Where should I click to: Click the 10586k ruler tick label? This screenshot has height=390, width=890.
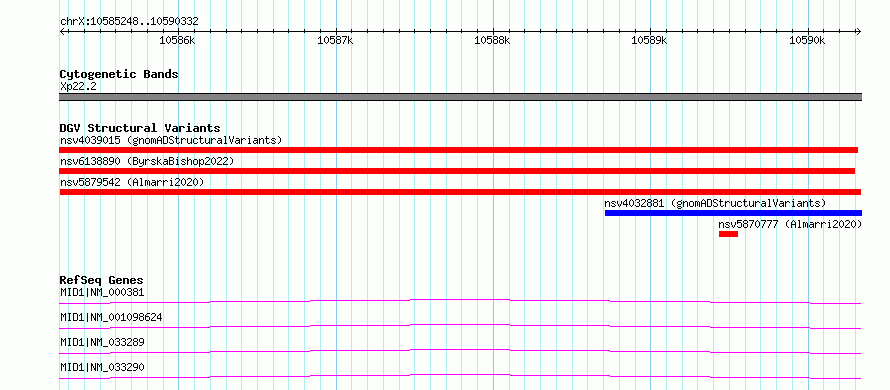coord(178,40)
